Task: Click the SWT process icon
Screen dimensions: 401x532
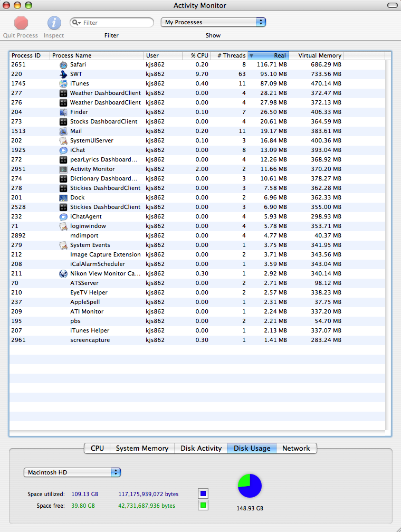Action: 63,74
